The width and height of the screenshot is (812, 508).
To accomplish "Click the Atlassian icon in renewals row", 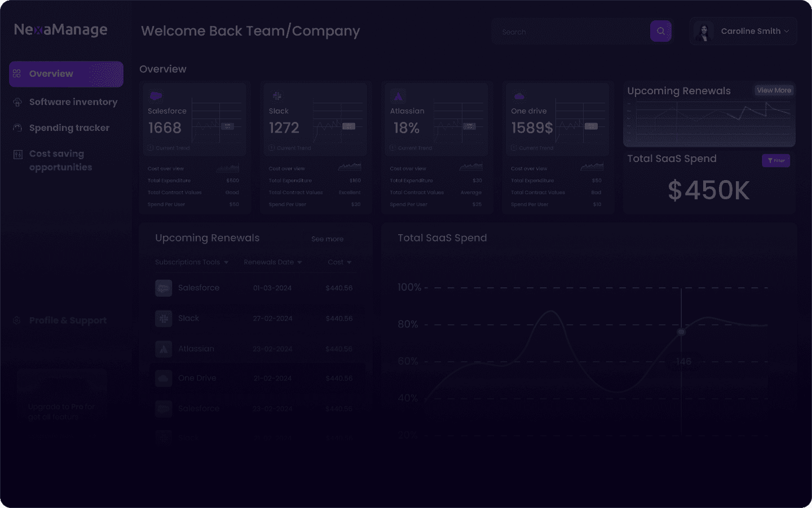I will 164,349.
